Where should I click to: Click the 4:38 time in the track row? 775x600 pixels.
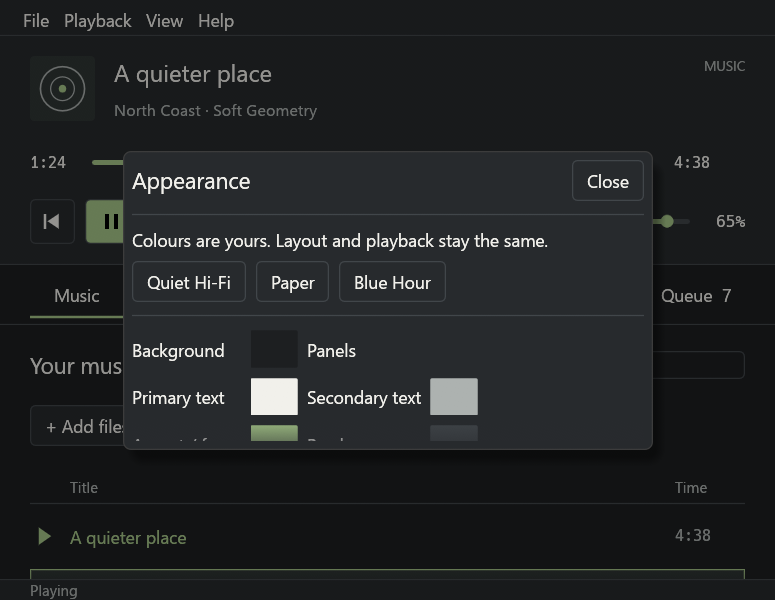coord(692,535)
